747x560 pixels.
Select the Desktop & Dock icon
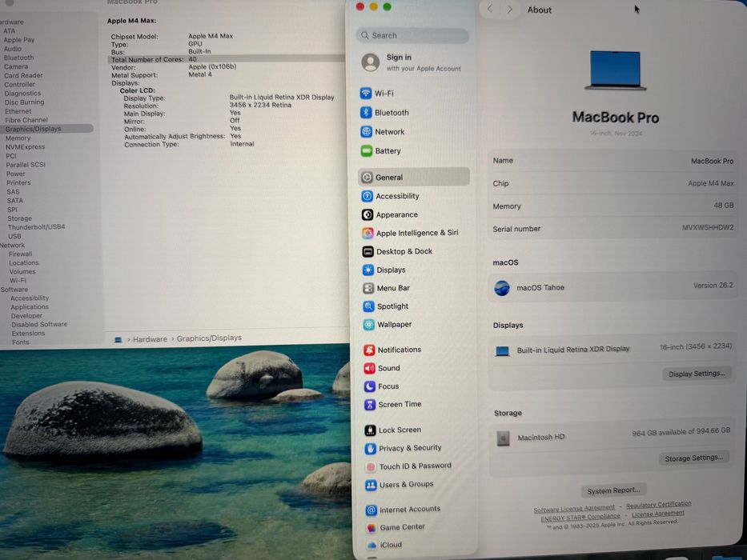point(367,251)
